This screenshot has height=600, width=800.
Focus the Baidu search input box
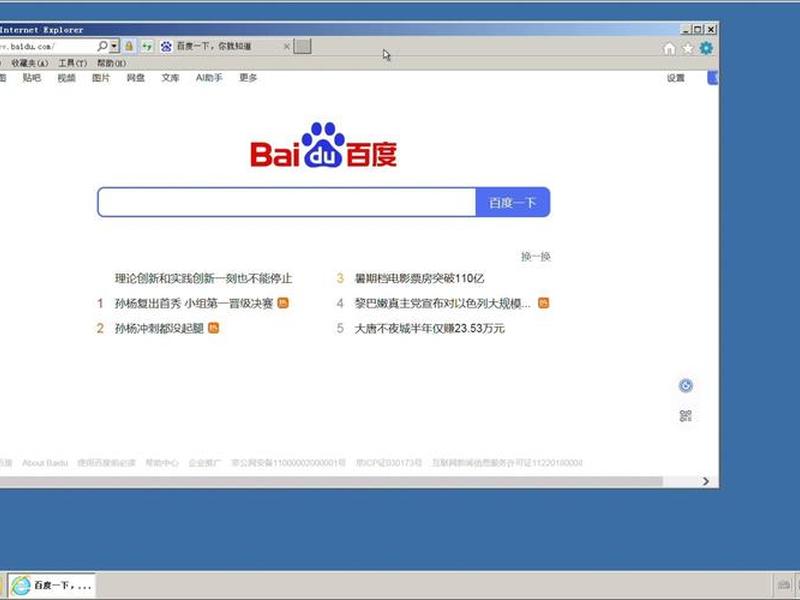[287, 202]
